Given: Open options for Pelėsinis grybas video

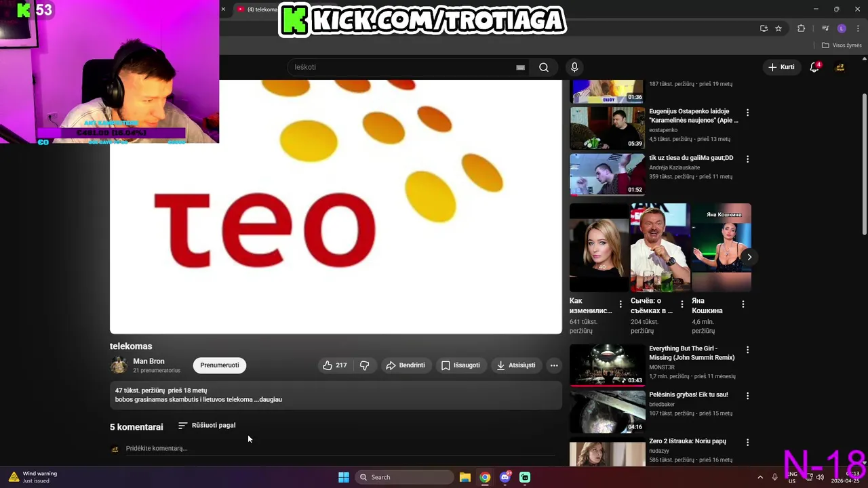Looking at the screenshot, I should click(747, 396).
